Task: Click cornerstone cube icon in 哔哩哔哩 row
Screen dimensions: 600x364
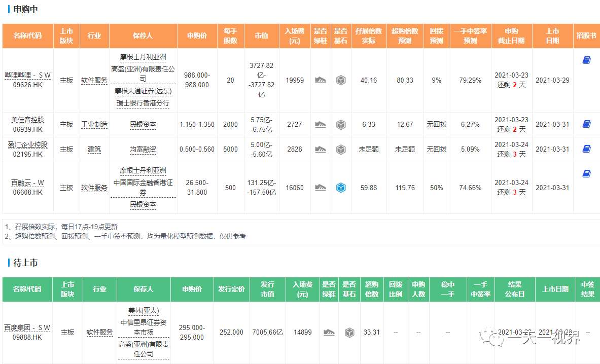Action: click(x=340, y=80)
